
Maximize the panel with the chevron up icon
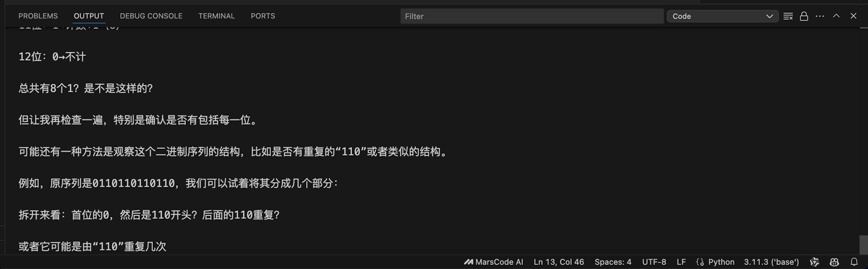(836, 16)
